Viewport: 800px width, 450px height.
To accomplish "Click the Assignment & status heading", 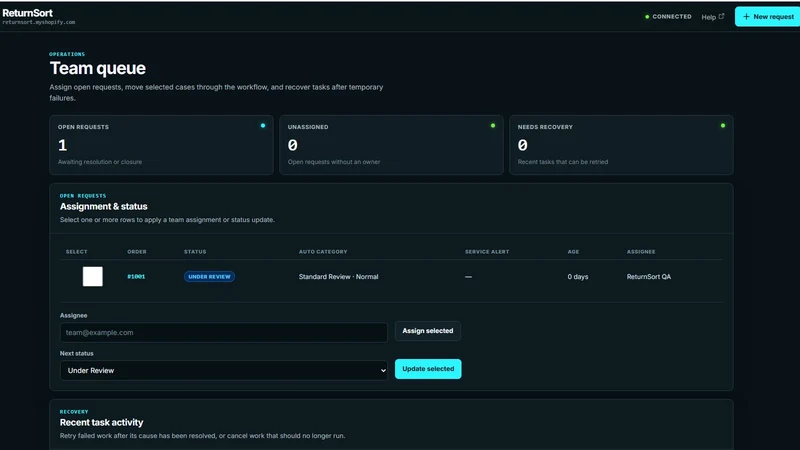I will point(104,206).
